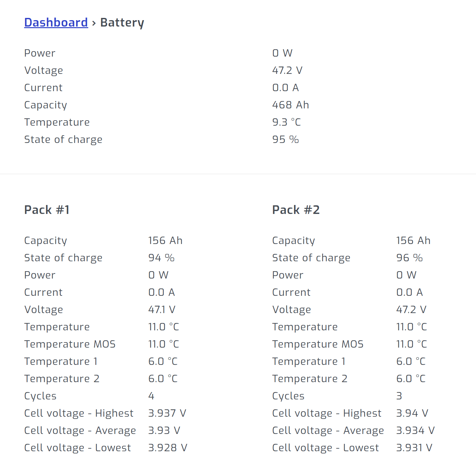Click Pack #2 State of charge 96 %
This screenshot has width=476, height=472.
[x=409, y=257]
